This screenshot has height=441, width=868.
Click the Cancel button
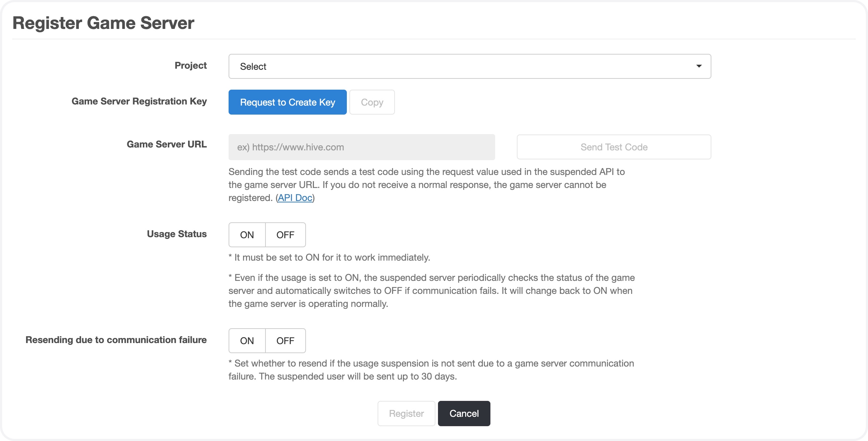(464, 414)
